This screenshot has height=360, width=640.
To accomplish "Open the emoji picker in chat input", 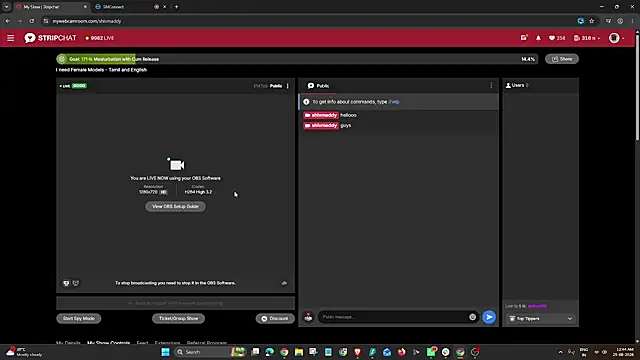I will (x=472, y=317).
